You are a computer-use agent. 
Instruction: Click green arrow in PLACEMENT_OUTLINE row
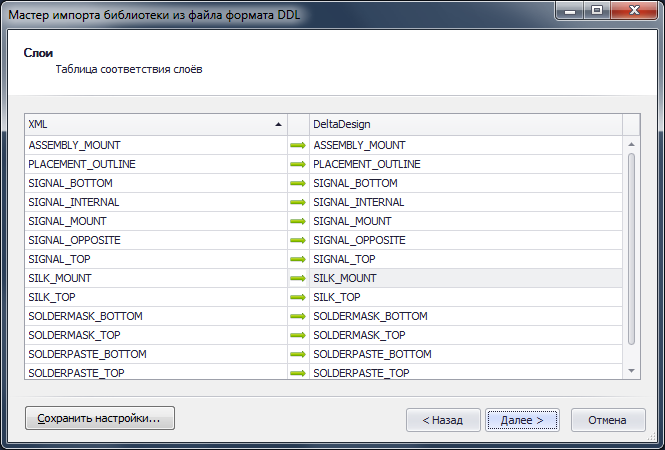pyautogui.click(x=298, y=164)
